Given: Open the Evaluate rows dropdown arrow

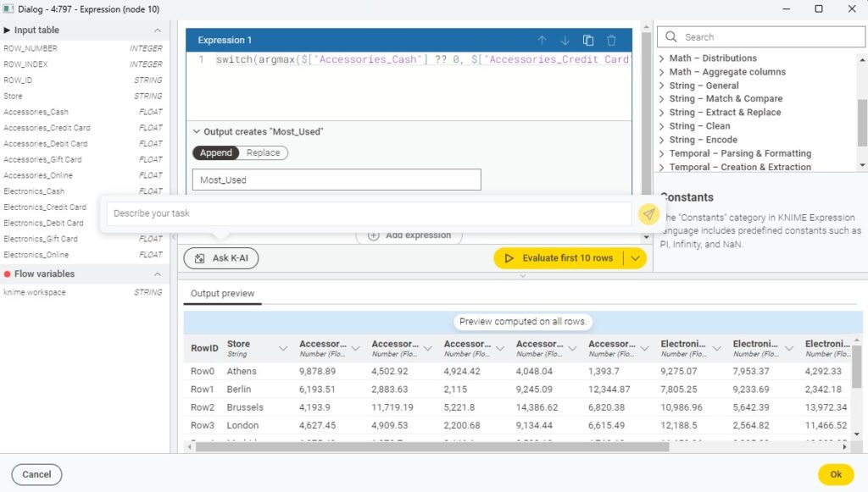Looking at the screenshot, I should 635,258.
